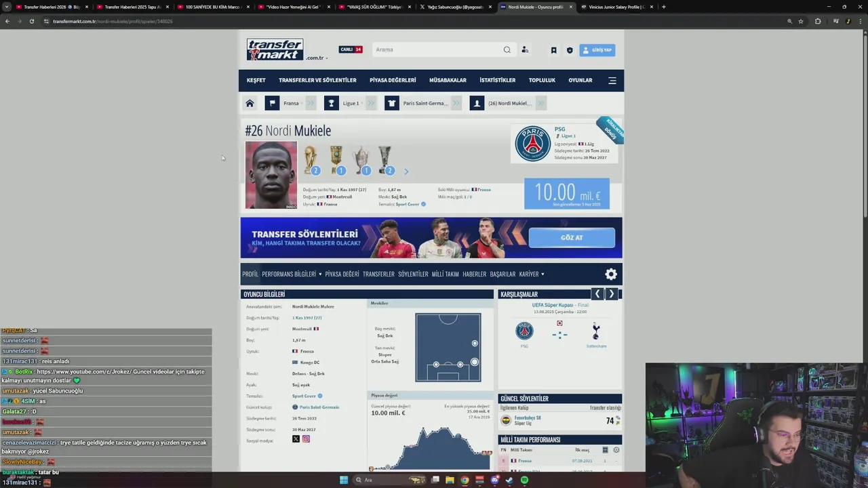Show more trophies with the blue arrow

(406, 171)
